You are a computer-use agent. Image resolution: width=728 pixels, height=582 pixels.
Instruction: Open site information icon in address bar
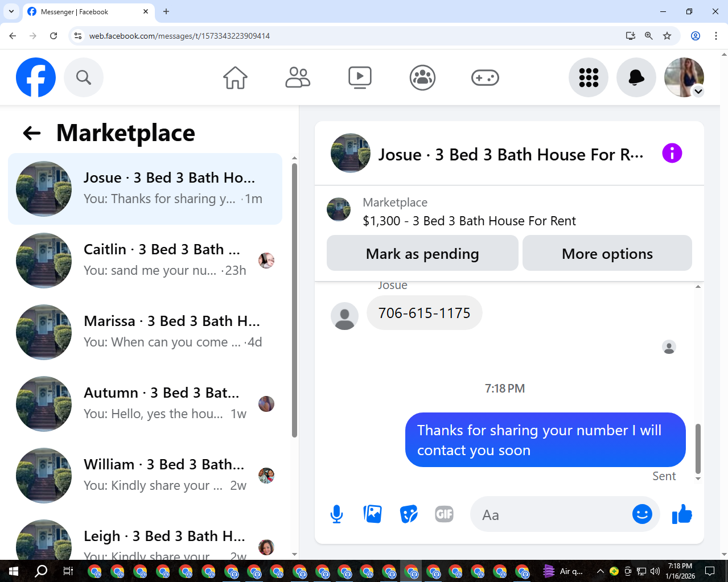78,36
